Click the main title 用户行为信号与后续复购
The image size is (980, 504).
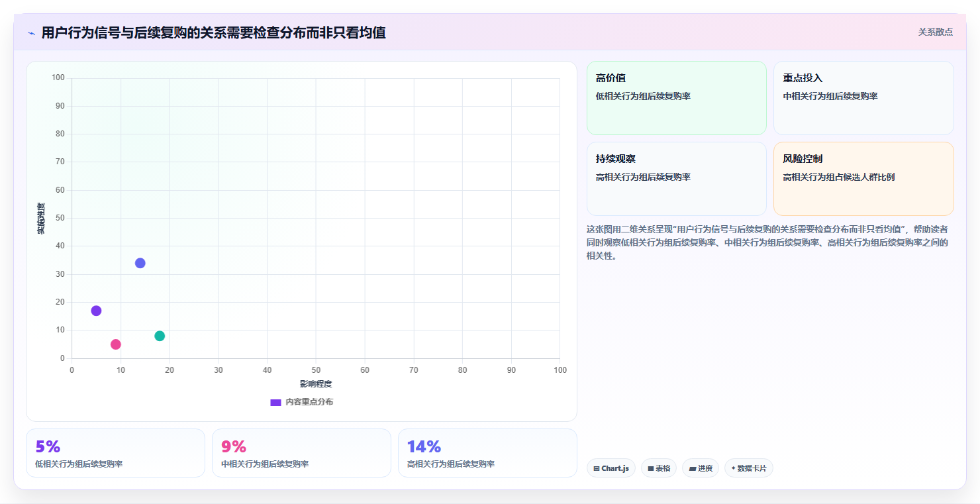[x=213, y=32]
